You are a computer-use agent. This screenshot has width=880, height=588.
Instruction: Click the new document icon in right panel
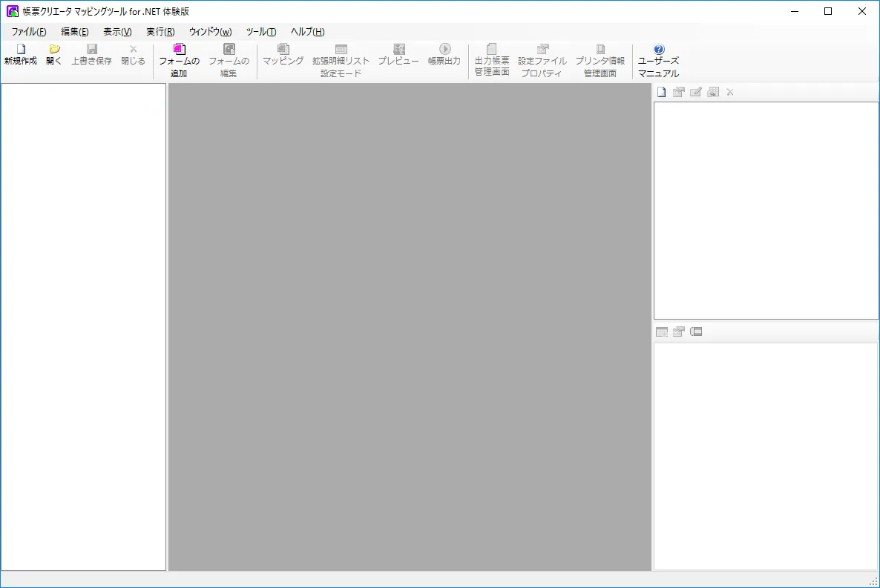point(661,92)
